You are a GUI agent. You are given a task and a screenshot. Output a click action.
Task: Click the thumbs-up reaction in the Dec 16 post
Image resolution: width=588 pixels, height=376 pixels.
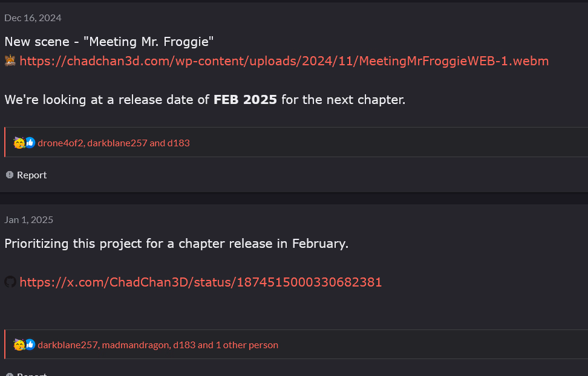30,143
